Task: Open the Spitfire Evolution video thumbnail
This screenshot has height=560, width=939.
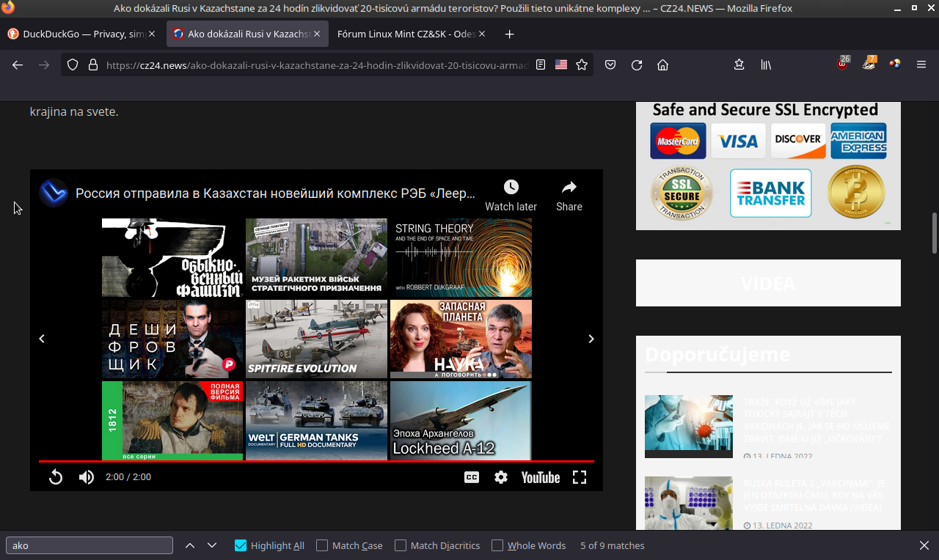Action: pos(316,339)
